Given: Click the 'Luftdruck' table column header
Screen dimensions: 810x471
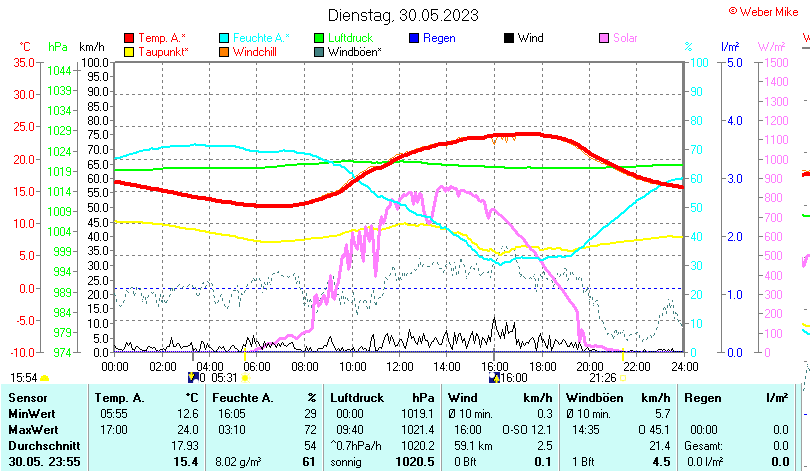Looking at the screenshot, I should coord(357,398).
